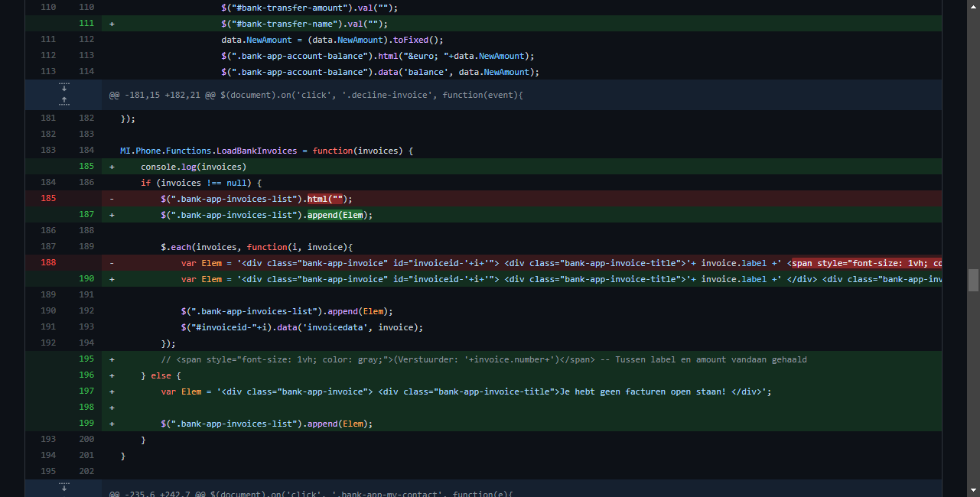Click the minus marker on deleted line 185
980x497 pixels.
click(x=112, y=199)
